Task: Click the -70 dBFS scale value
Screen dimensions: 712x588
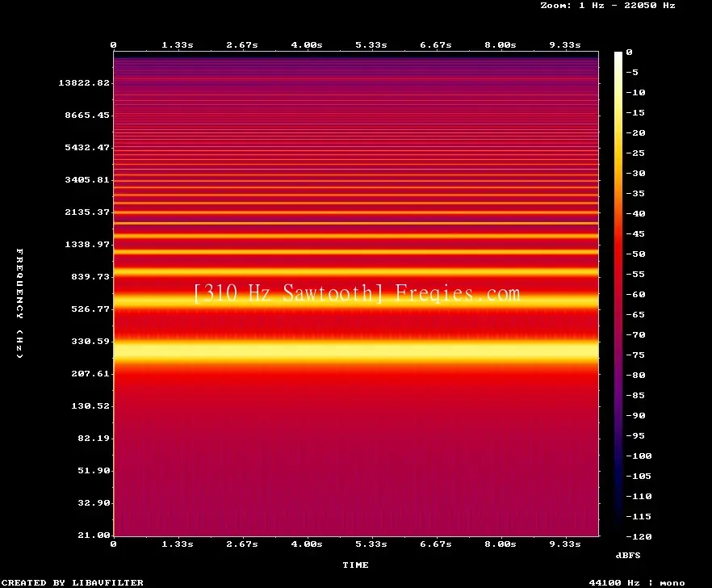Action: click(x=635, y=335)
